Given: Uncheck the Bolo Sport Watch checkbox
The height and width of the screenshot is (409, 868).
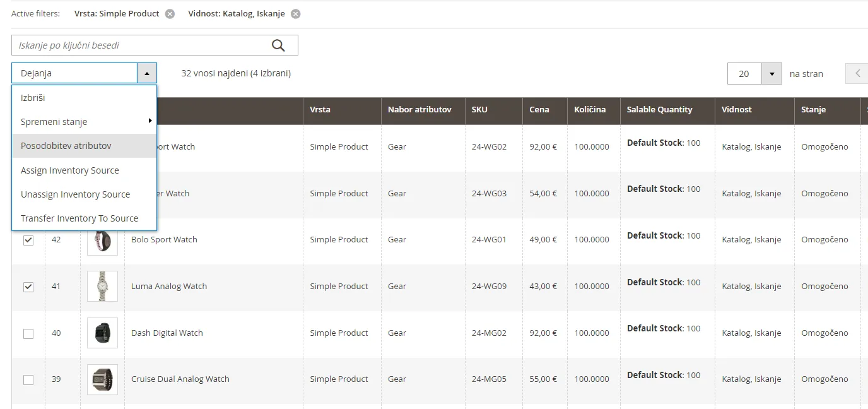Looking at the screenshot, I should tap(28, 240).
